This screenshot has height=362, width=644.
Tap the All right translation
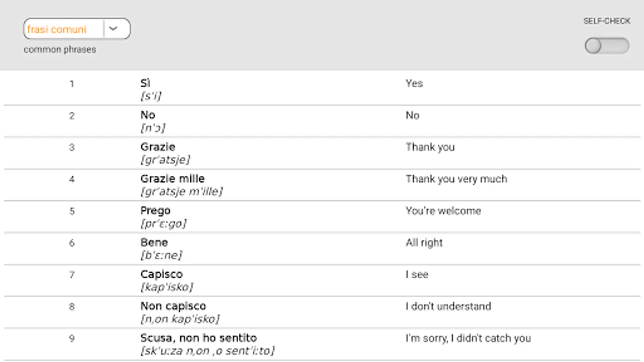pos(424,243)
